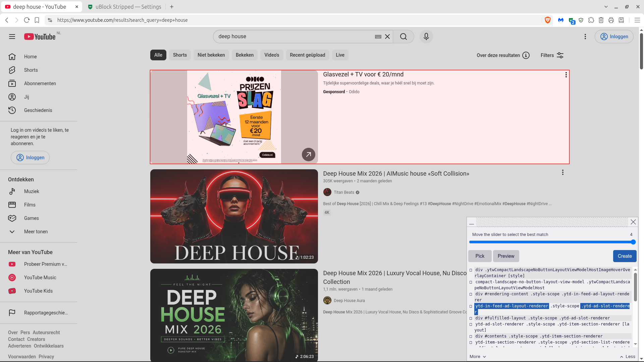Select the 'Bekeken' filter chip
The width and height of the screenshot is (644, 362).
pos(245,55)
